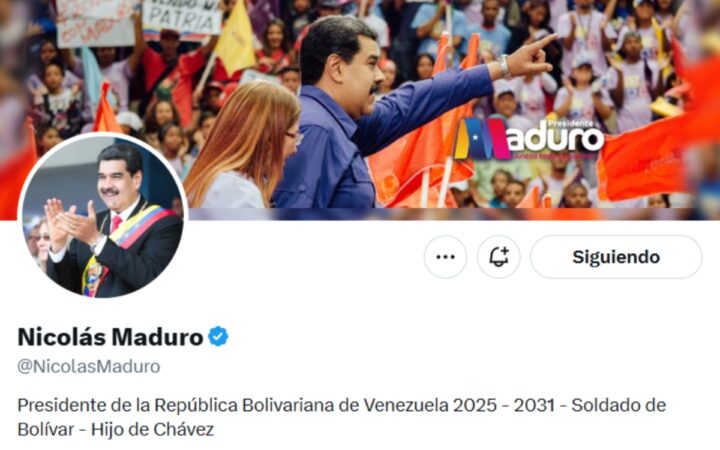This screenshot has height=450, width=720.
Task: Open the three-dot more options menu
Action: point(445,257)
